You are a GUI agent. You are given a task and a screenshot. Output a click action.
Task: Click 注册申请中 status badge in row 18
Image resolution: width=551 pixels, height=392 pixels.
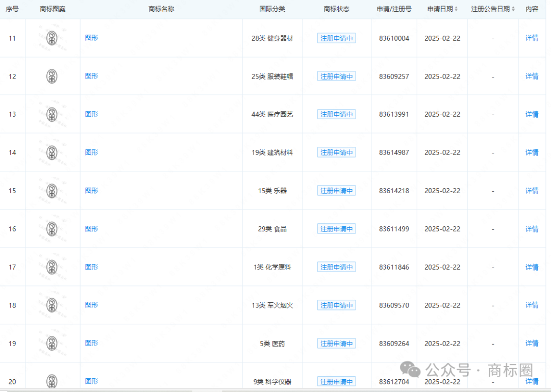coord(336,305)
